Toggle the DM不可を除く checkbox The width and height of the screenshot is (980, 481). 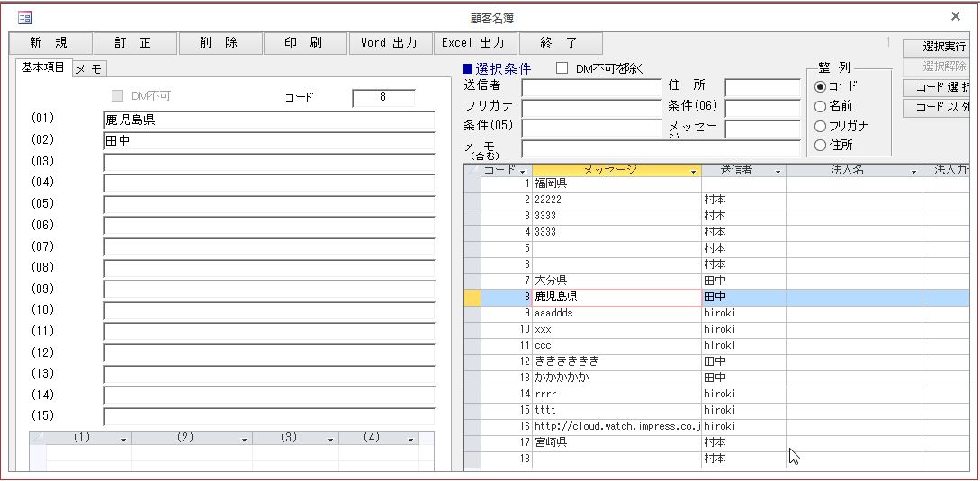[562, 68]
